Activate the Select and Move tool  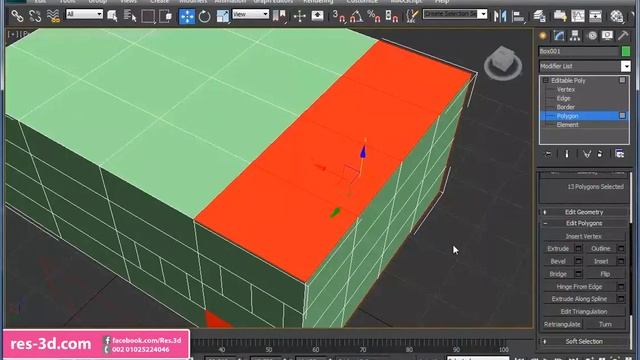[x=187, y=16]
